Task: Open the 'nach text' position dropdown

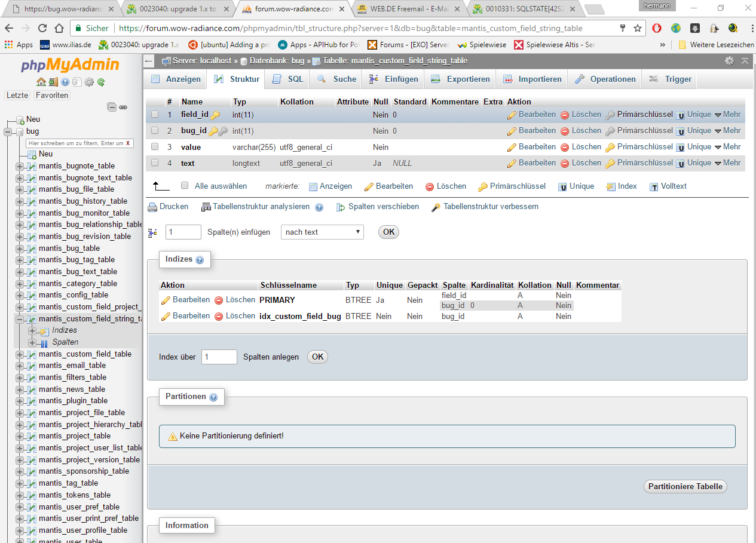Action: coord(322,232)
